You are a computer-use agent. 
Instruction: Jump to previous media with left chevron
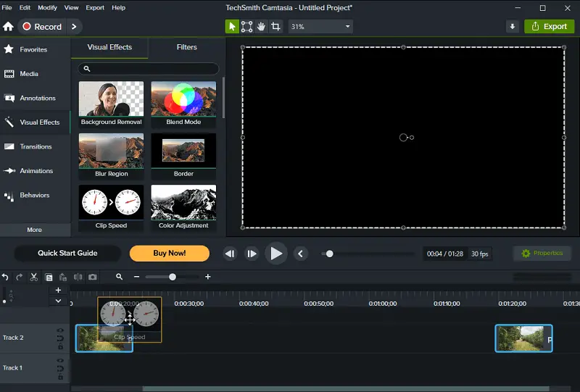click(300, 254)
